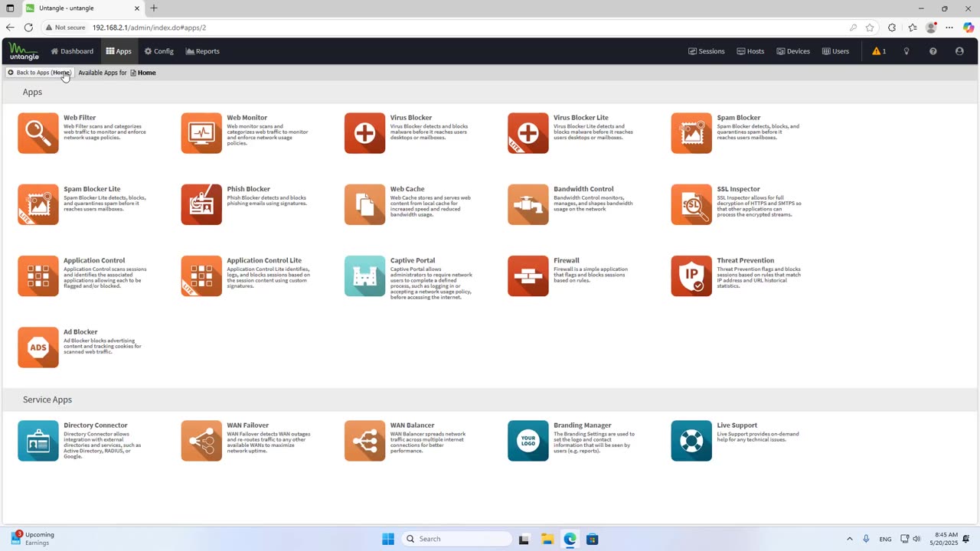Go to the Dashboard tab
This screenshot has height=551, width=980.
[x=72, y=51]
